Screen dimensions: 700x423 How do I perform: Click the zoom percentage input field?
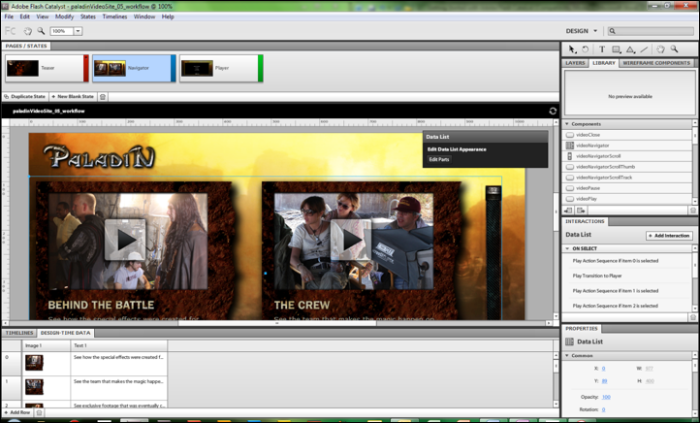tap(62, 31)
